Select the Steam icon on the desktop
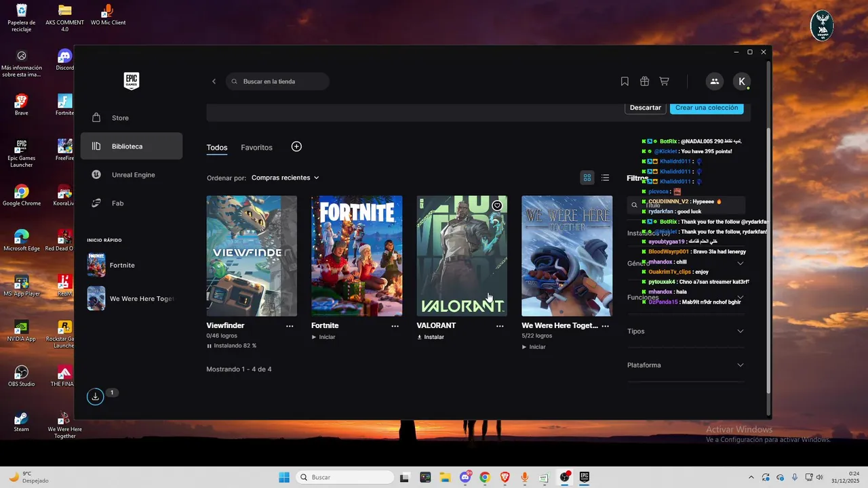 click(x=22, y=422)
